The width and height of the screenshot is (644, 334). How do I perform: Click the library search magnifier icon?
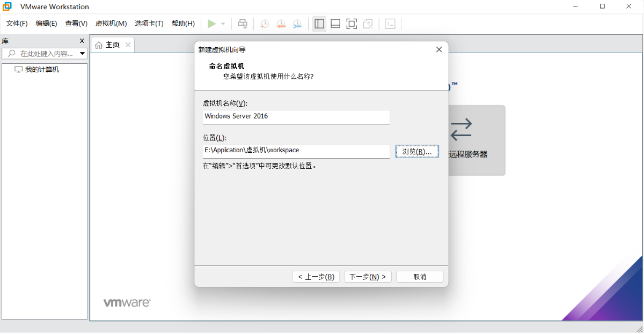pos(11,54)
